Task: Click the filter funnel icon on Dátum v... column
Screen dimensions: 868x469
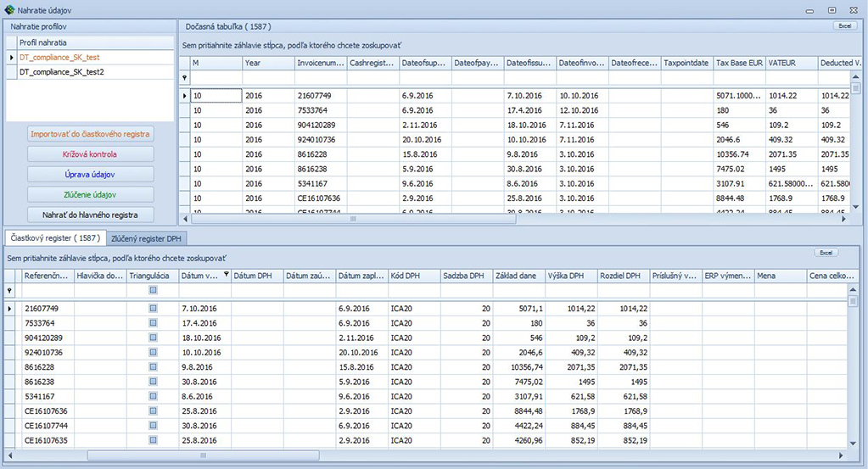Action: click(226, 275)
